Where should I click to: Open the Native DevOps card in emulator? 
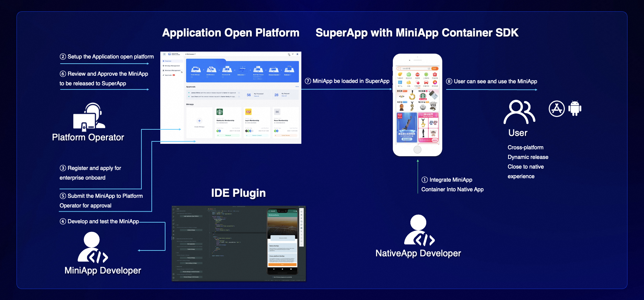[x=282, y=248]
